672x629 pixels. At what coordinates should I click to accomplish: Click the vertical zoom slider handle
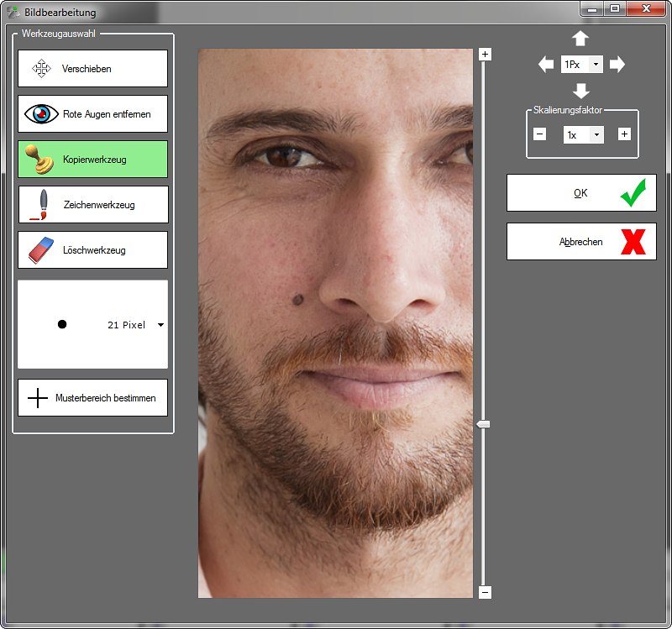pyautogui.click(x=484, y=424)
